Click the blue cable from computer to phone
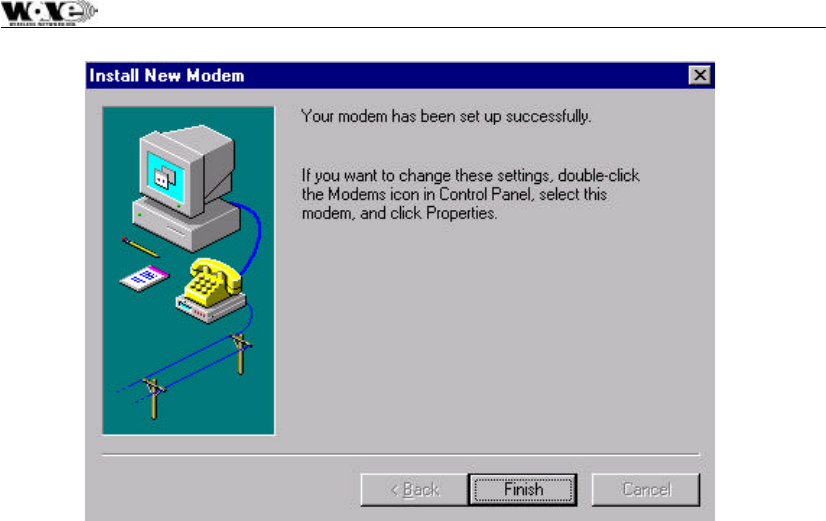 [253, 232]
